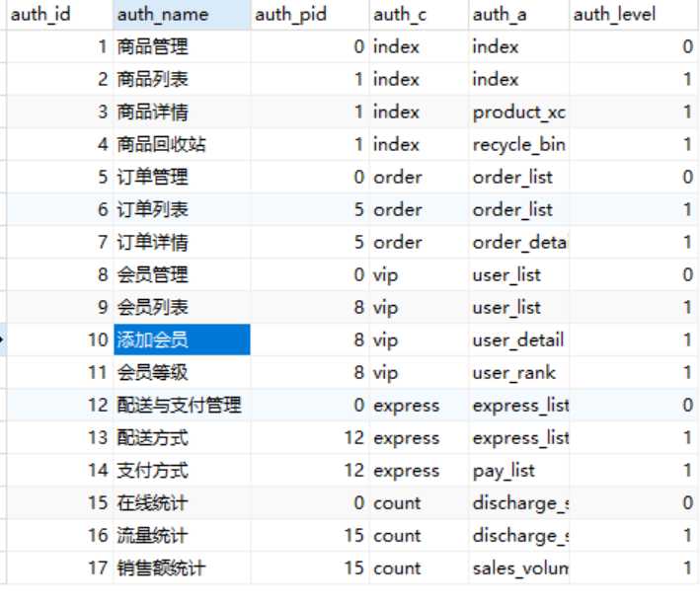Click auth_pid value in 销售额统计 row
700x604 pixels.
coord(354,568)
